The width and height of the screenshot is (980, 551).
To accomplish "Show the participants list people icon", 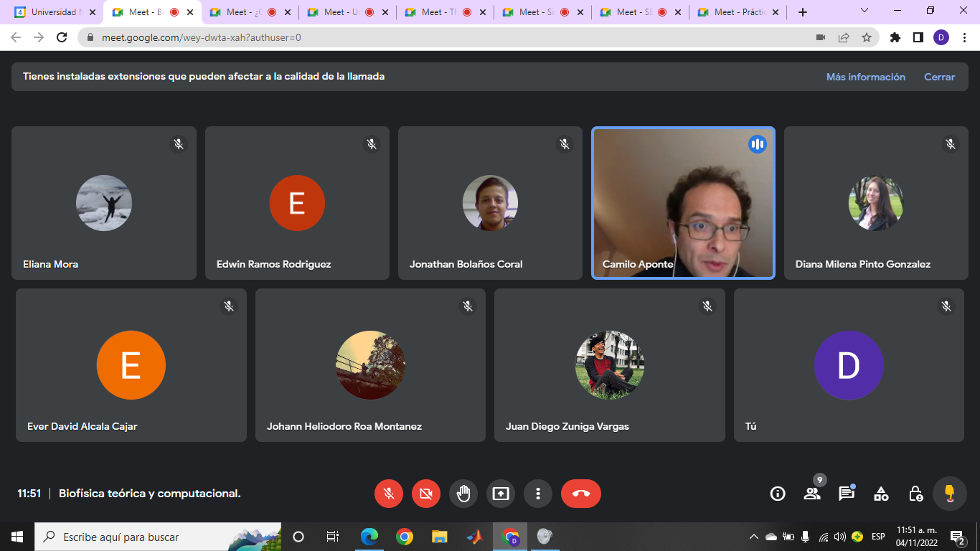I will (x=812, y=494).
